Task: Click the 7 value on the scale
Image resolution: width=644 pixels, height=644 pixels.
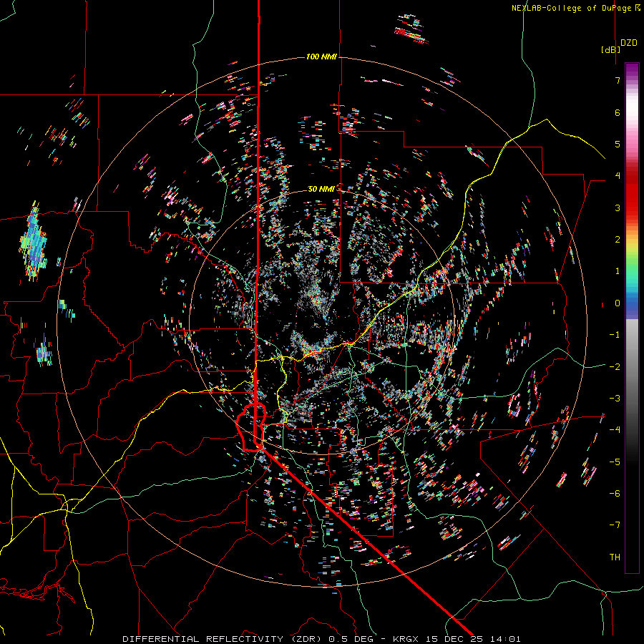Action: tap(618, 80)
